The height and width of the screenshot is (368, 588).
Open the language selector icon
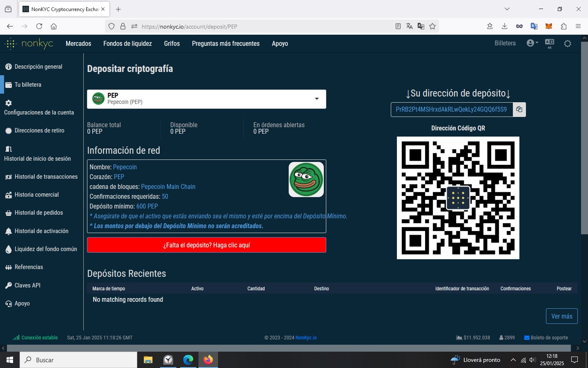550,43
